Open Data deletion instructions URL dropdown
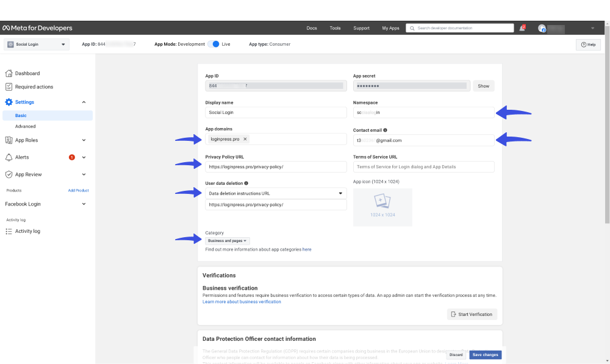The width and height of the screenshot is (610, 364). click(x=276, y=193)
